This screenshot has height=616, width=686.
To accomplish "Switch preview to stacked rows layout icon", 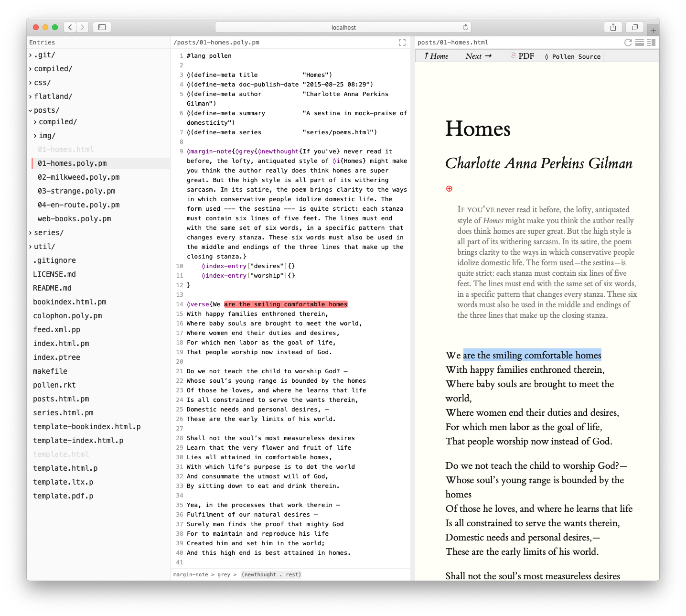I will click(640, 43).
